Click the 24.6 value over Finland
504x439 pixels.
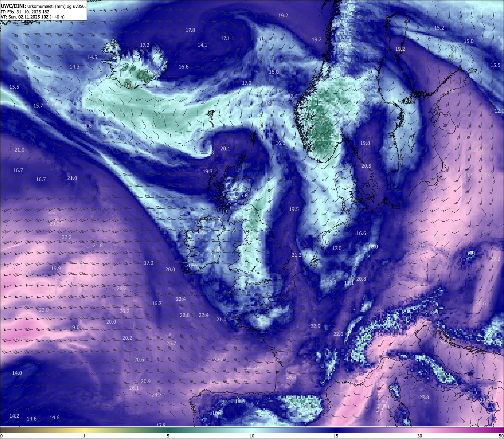(x=450, y=91)
